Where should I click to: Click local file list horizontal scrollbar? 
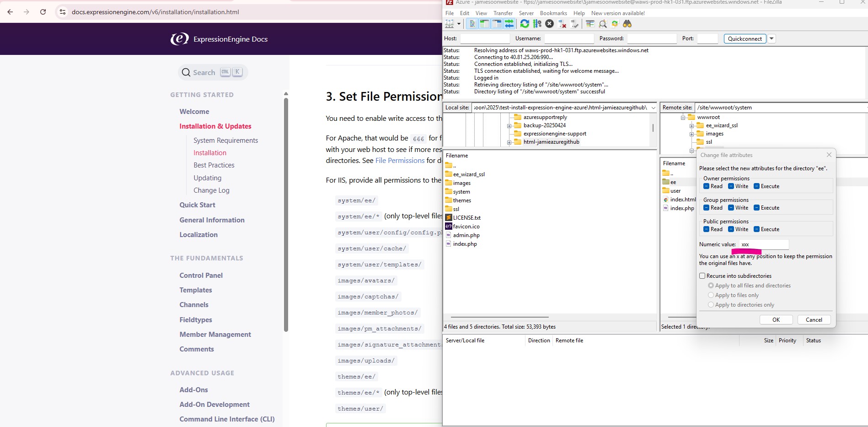click(x=500, y=317)
